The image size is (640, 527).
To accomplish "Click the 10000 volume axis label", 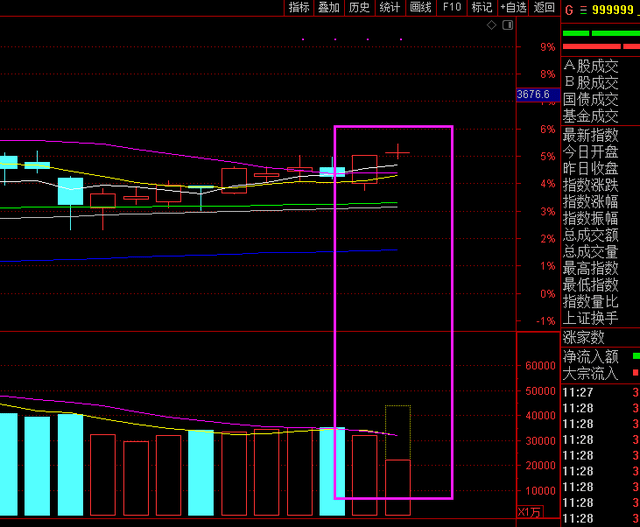I will coord(540,491).
